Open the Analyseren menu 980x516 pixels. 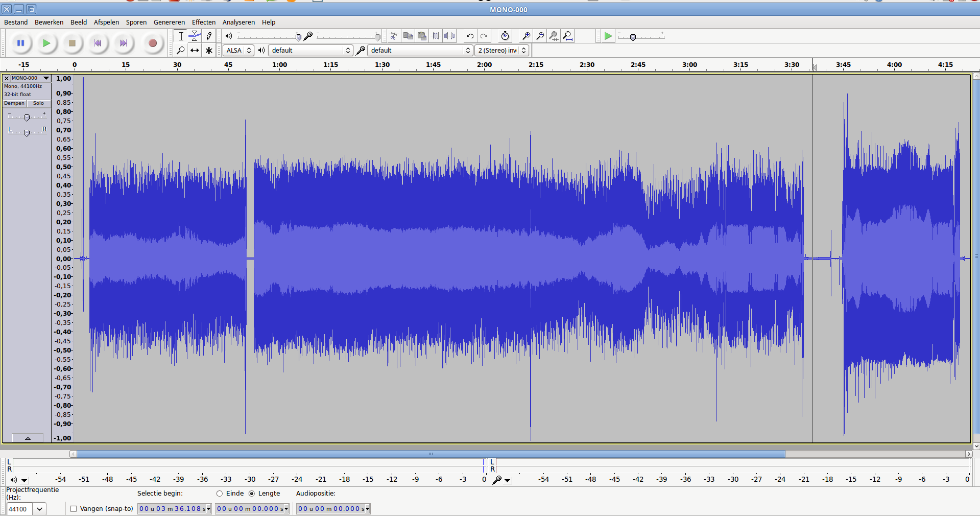(238, 22)
